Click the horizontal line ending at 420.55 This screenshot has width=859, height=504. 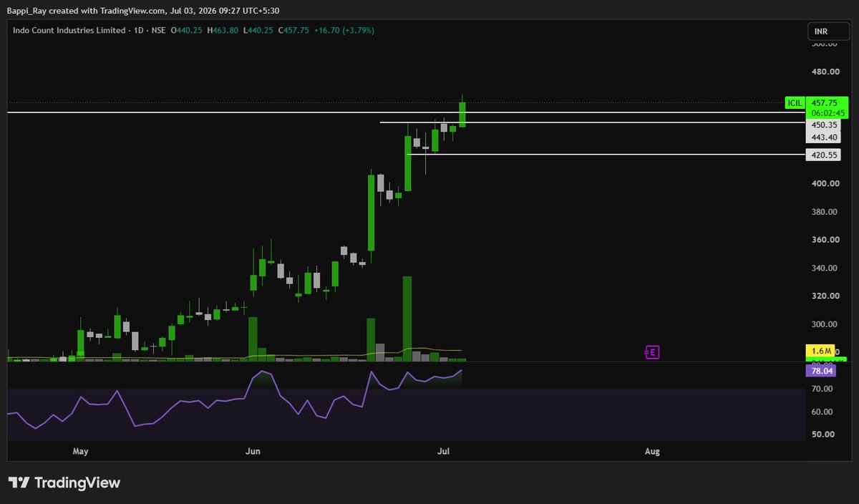[605, 154]
